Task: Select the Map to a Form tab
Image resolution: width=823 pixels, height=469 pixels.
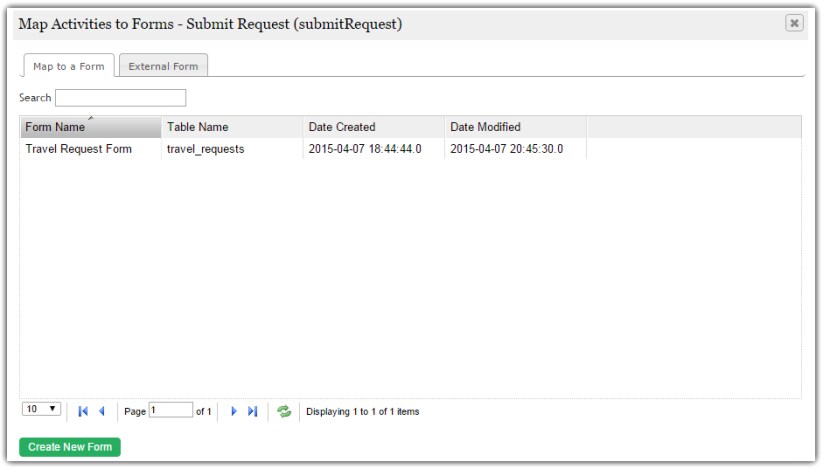Action: pos(69,66)
